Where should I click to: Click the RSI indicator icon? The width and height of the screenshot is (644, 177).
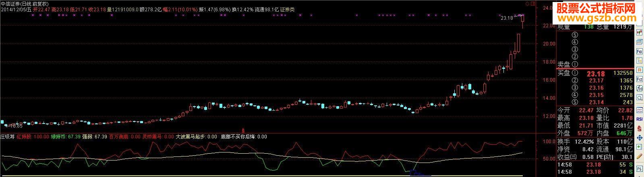[x=639, y=119]
